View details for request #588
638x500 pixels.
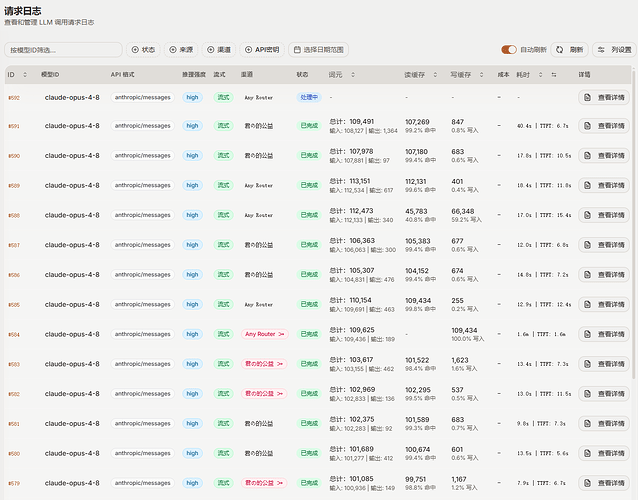[604, 215]
